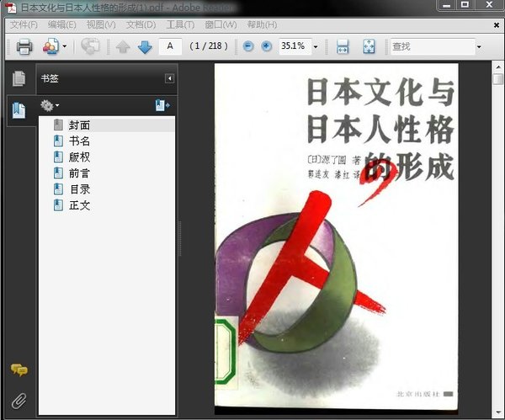Expand the 查找 search options dropdown
The image size is (505, 420).
click(x=479, y=46)
